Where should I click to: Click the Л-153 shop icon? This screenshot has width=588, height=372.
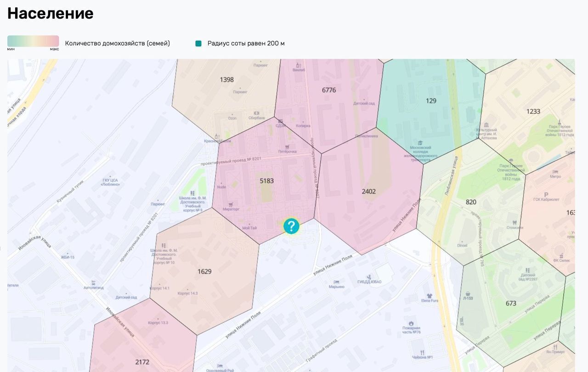click(468, 293)
